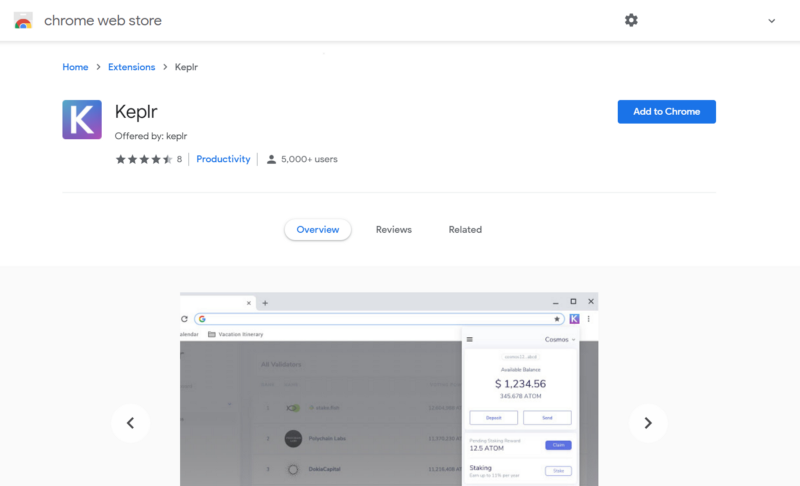Click the 'Keplr' extension title text

136,112
